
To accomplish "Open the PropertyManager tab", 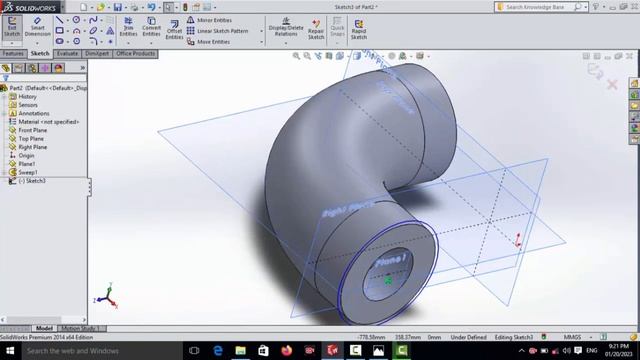I will coord(19,68).
